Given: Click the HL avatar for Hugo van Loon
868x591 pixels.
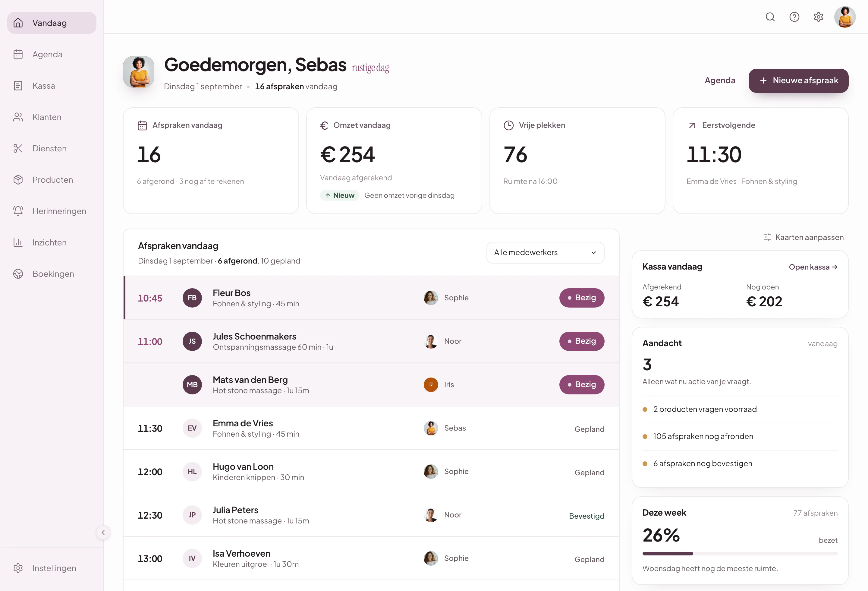Looking at the screenshot, I should coord(192,472).
